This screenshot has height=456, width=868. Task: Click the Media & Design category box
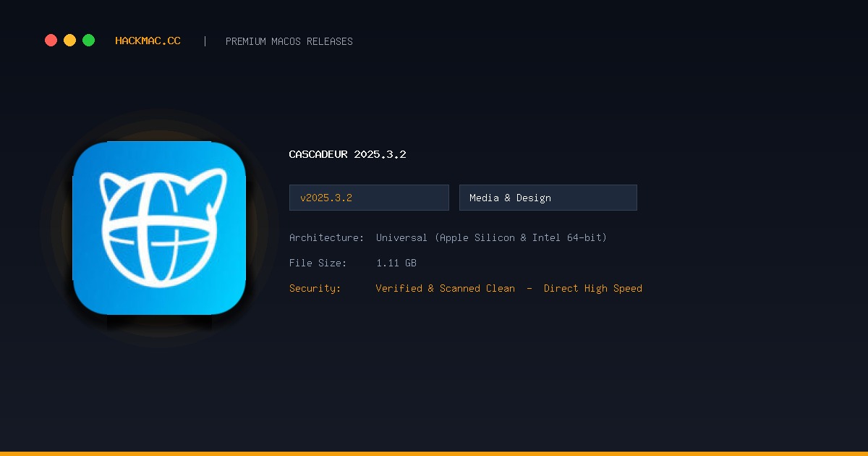click(x=548, y=198)
